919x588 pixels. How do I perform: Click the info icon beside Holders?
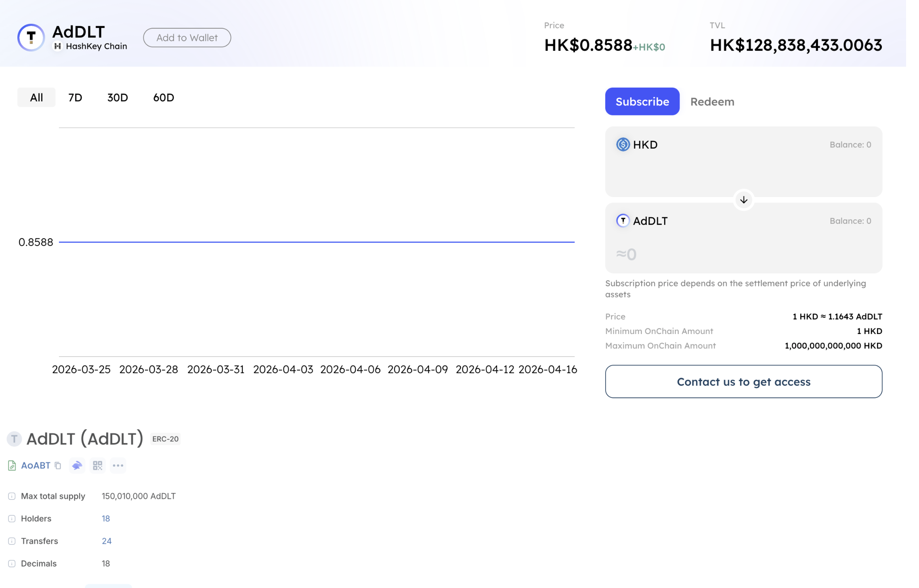pos(12,519)
